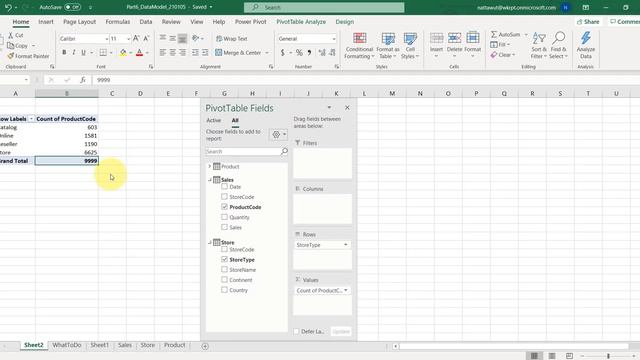Click the title bar Search box

(x=324, y=7)
